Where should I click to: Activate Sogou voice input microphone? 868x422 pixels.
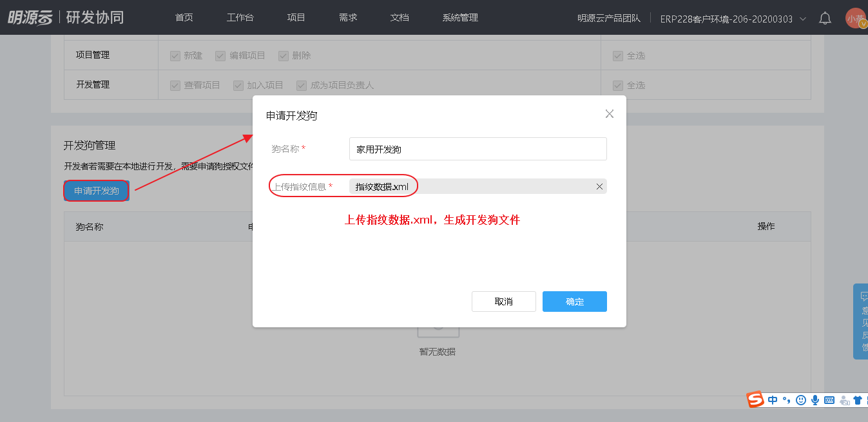tap(815, 400)
